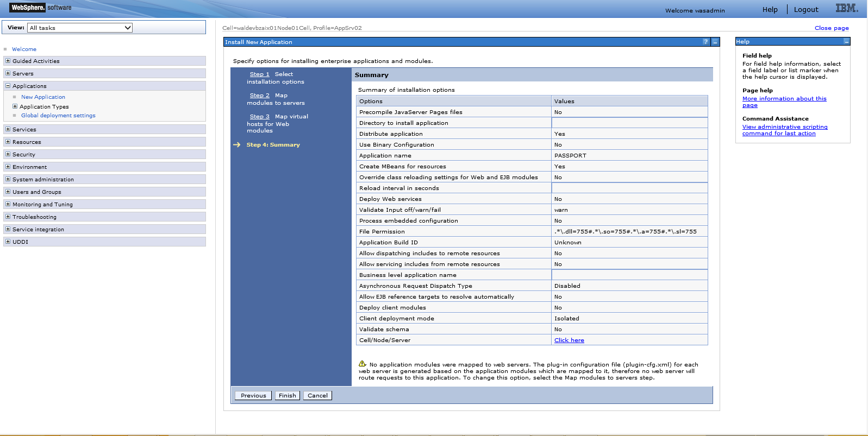Click the Distribute application row label

tap(391, 134)
